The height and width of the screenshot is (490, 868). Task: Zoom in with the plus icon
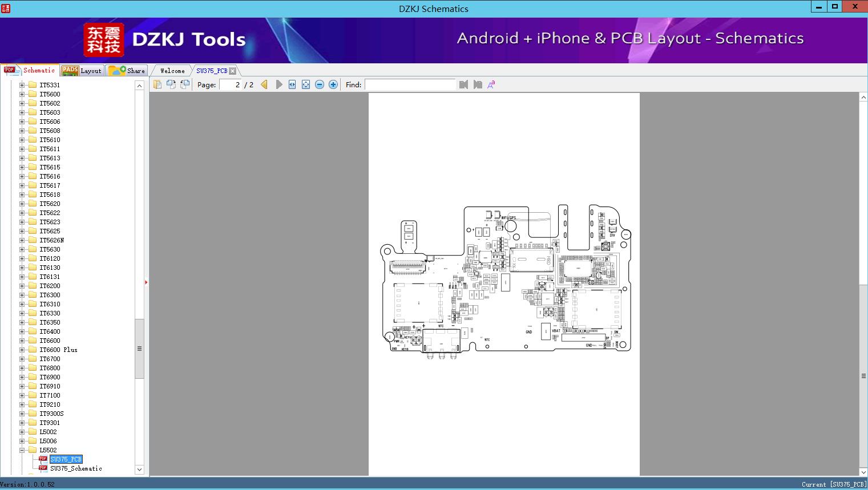[x=333, y=84]
